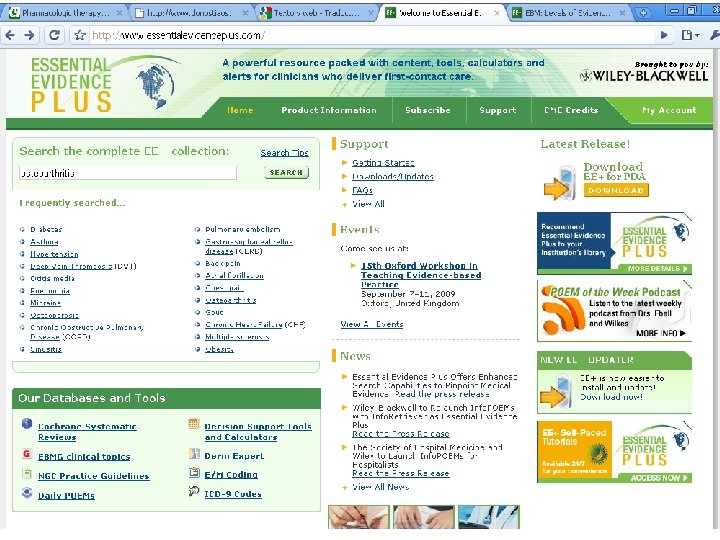The width and height of the screenshot is (720, 540).
Task: Close the Welcome to Essential Evidence tab
Action: tap(497, 13)
